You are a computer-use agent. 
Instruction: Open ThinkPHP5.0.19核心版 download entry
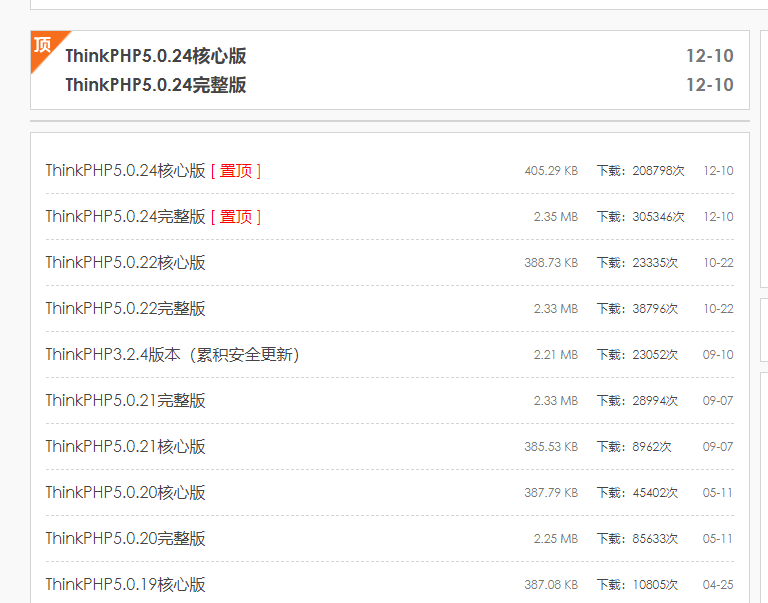[x=125, y=585]
